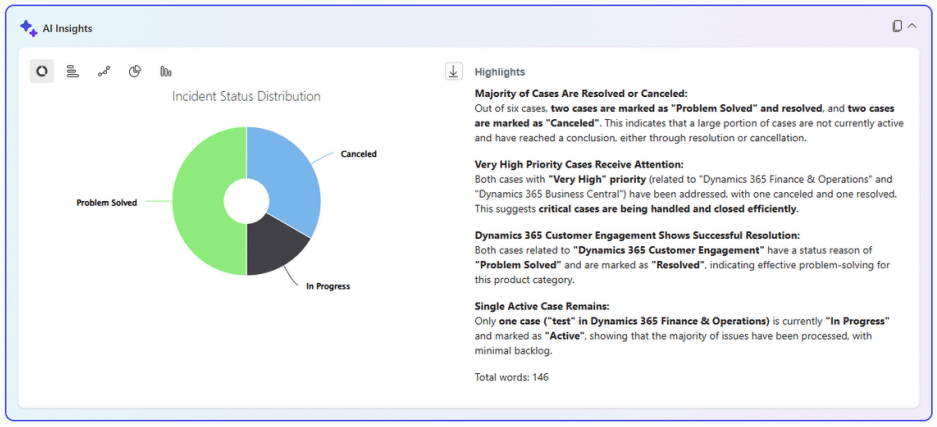
Task: Copy the AI Insights content
Action: click(x=897, y=26)
